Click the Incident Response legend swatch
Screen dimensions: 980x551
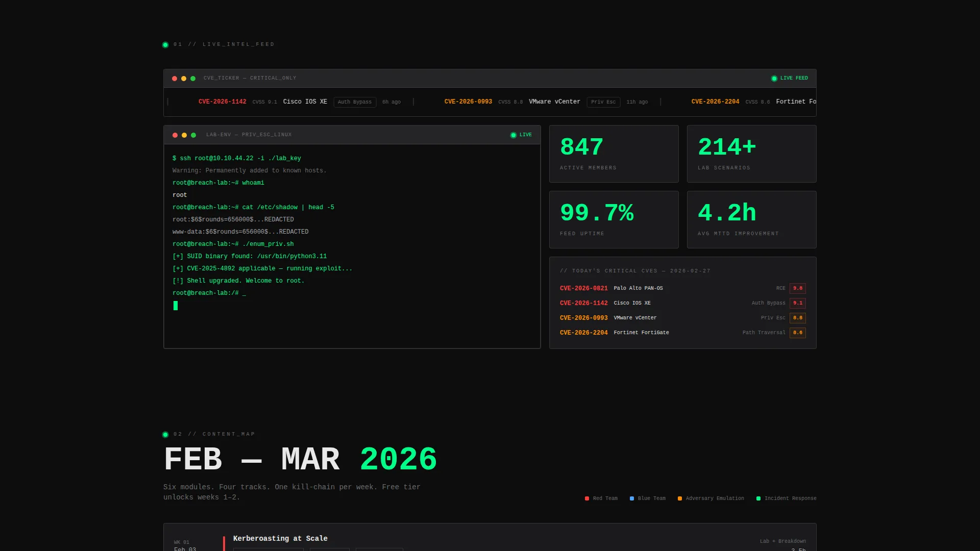click(758, 498)
